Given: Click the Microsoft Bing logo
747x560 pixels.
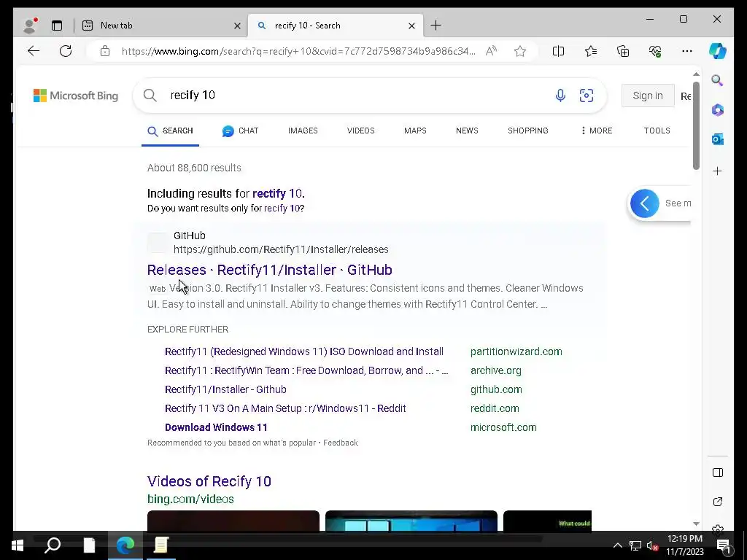Looking at the screenshot, I should [76, 96].
